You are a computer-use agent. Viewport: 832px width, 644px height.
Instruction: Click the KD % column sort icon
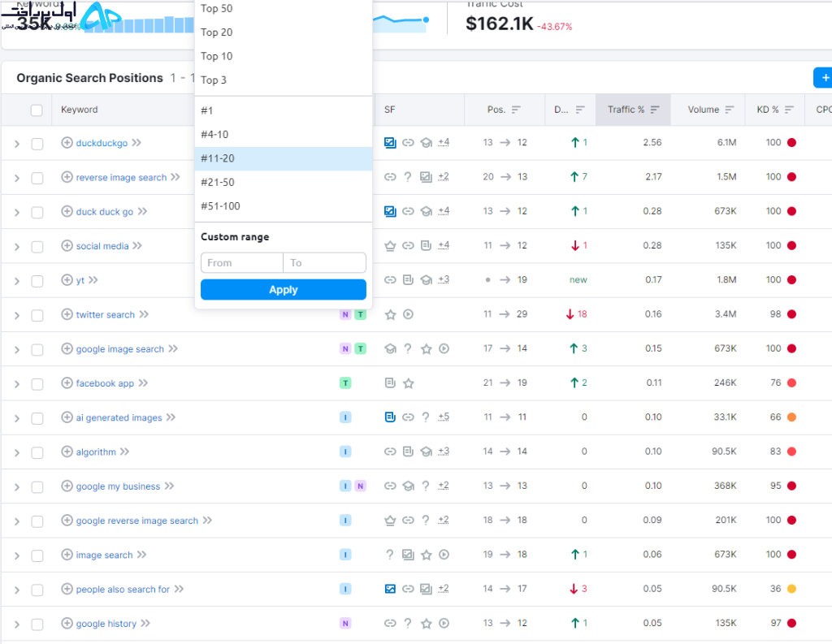tap(789, 110)
